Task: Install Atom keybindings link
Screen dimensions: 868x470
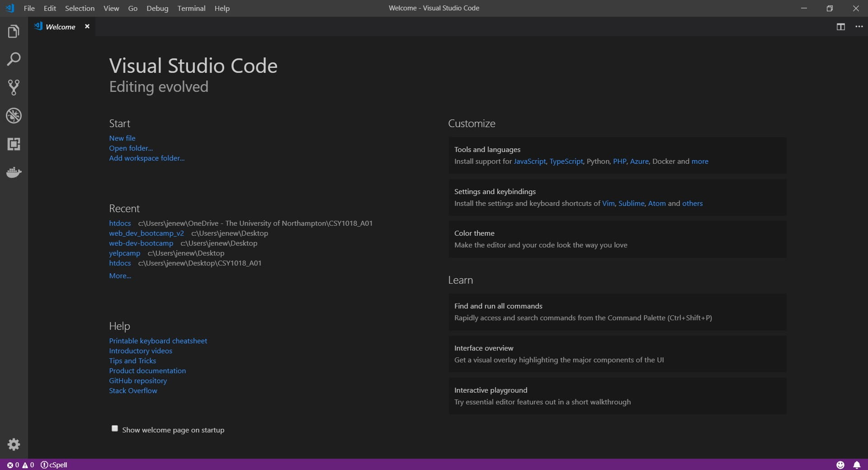Action: click(657, 203)
